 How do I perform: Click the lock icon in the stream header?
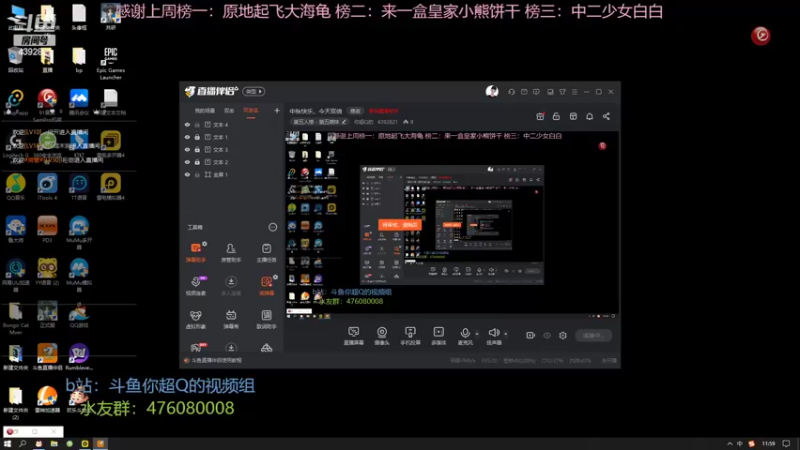[x=556, y=116]
